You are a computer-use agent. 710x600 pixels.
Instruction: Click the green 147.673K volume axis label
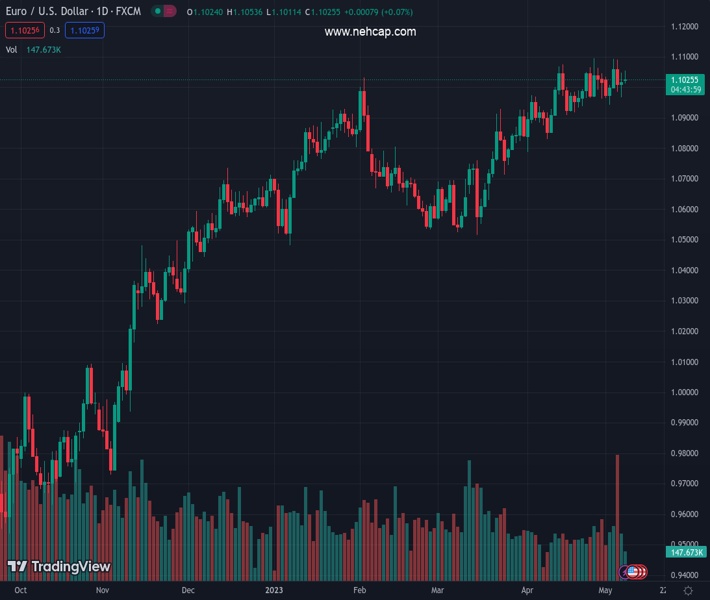click(686, 552)
